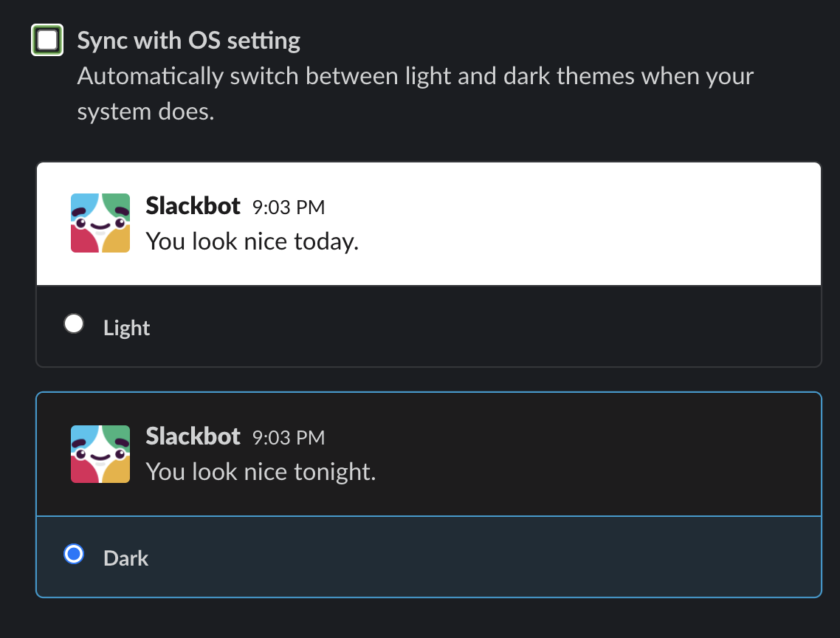Click the Light label below the preview
840x638 pixels.
coord(126,327)
